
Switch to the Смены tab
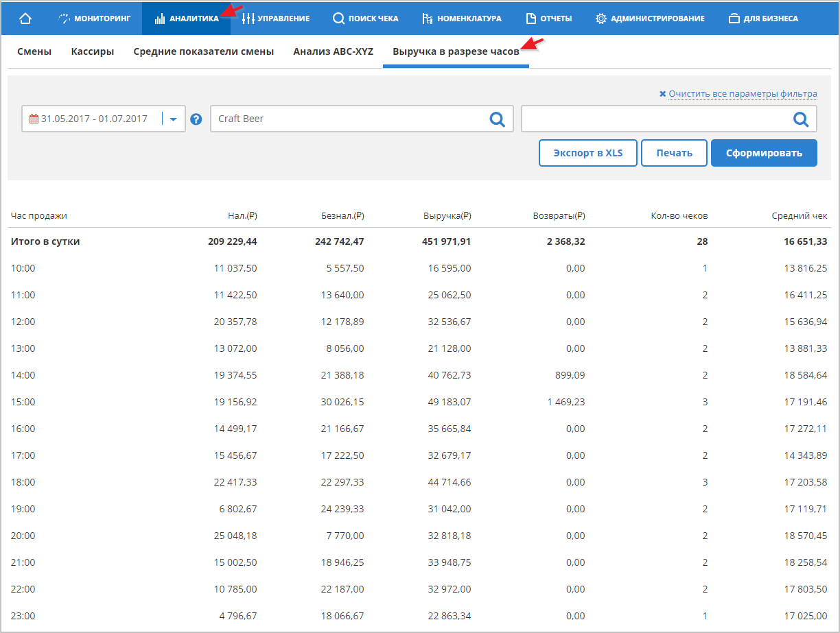(34, 51)
